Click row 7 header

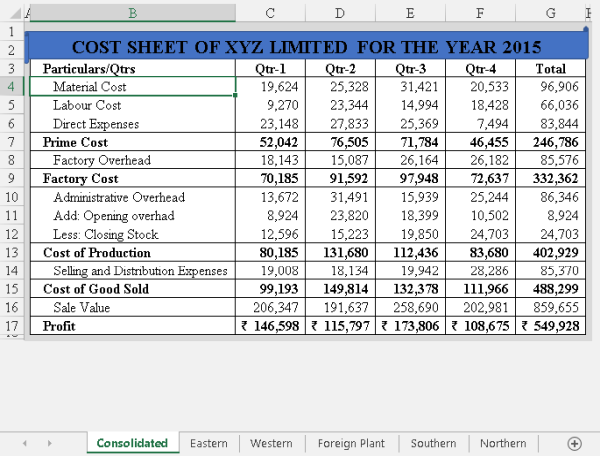point(12,142)
